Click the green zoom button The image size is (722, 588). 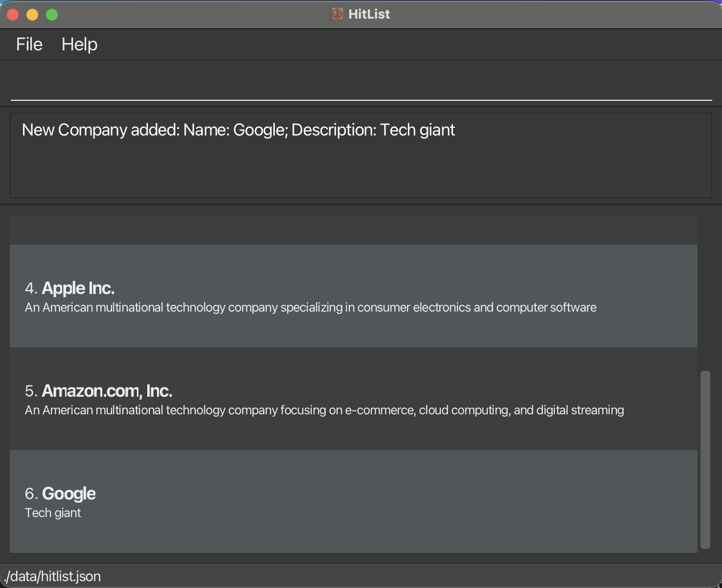pyautogui.click(x=51, y=14)
